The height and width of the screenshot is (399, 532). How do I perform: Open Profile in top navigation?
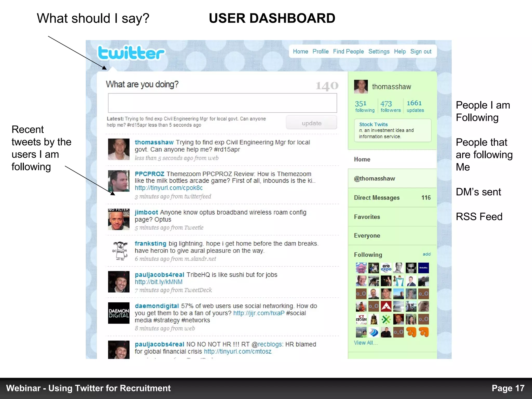321,51
